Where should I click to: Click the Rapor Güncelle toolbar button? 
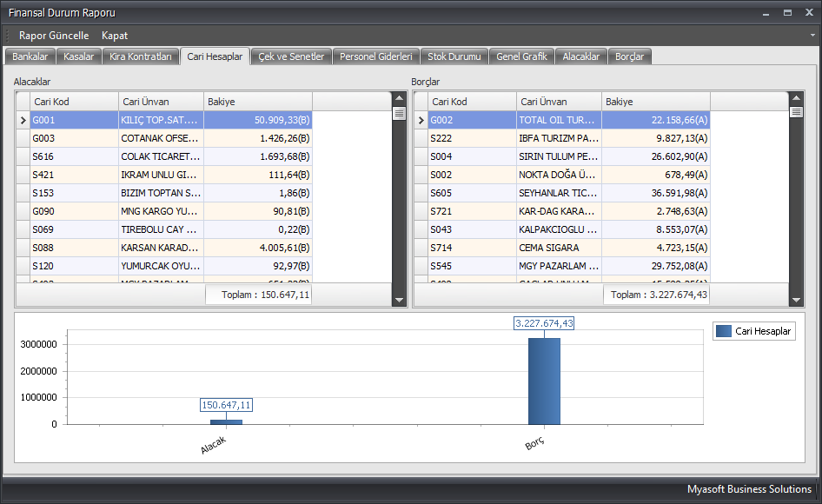(x=54, y=36)
